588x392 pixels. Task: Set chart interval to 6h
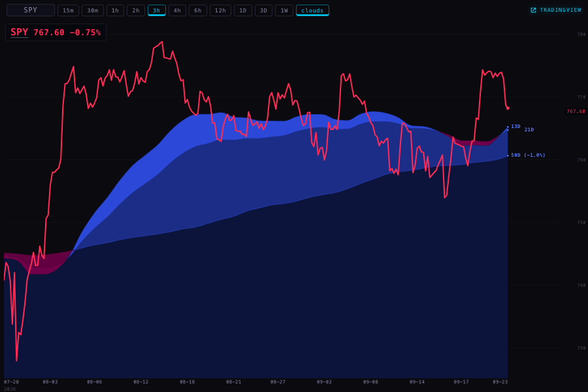click(x=198, y=10)
